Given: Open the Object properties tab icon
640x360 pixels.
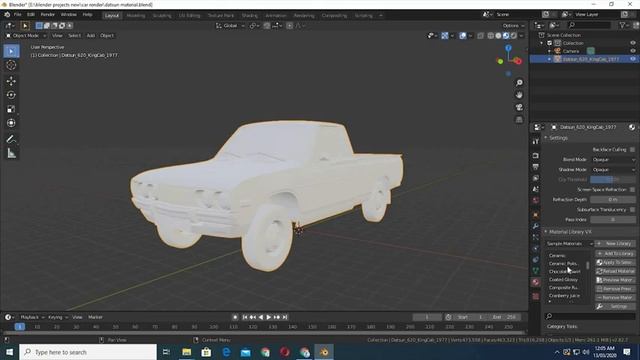Looking at the screenshot, I should (536, 215).
